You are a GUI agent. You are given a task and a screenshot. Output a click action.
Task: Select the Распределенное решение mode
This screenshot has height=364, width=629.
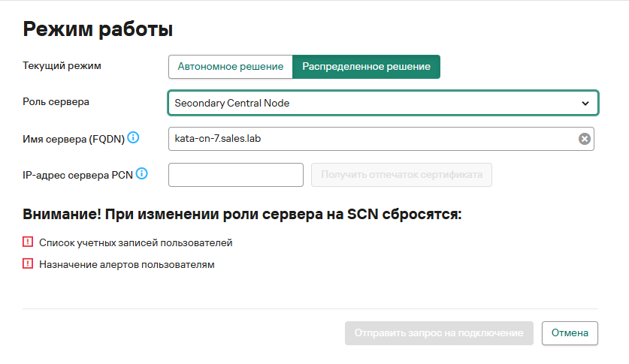point(366,67)
